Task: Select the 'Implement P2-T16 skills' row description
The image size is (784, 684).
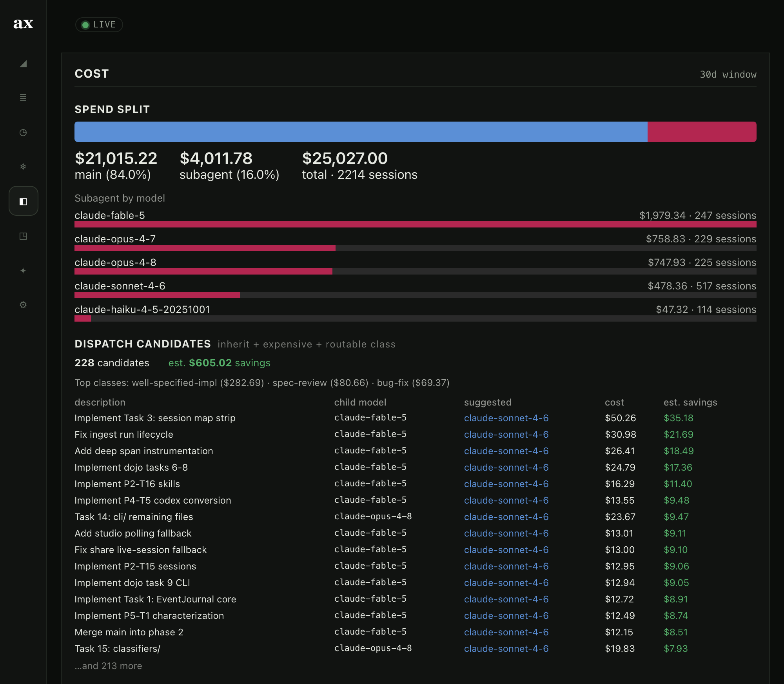Action: (x=127, y=484)
